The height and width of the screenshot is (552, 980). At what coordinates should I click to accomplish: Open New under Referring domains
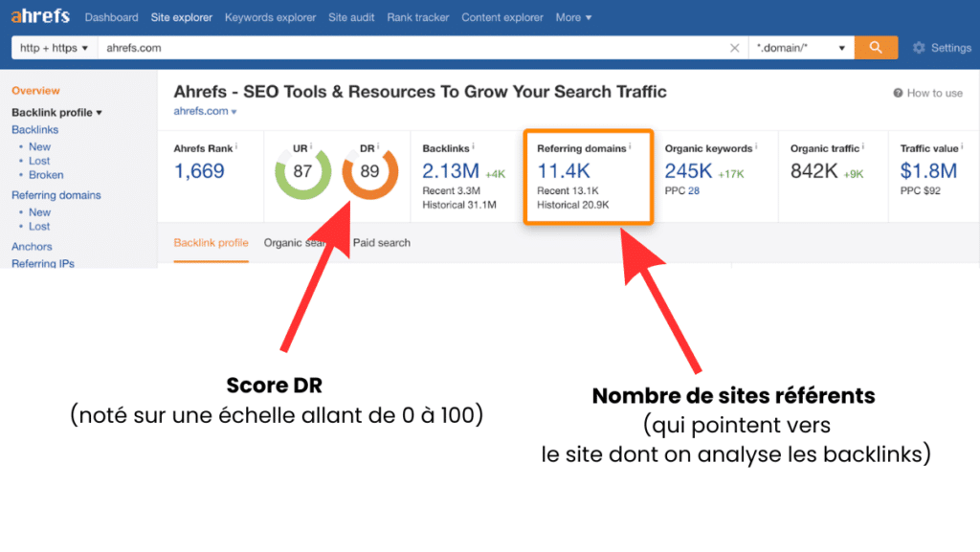coord(39,212)
